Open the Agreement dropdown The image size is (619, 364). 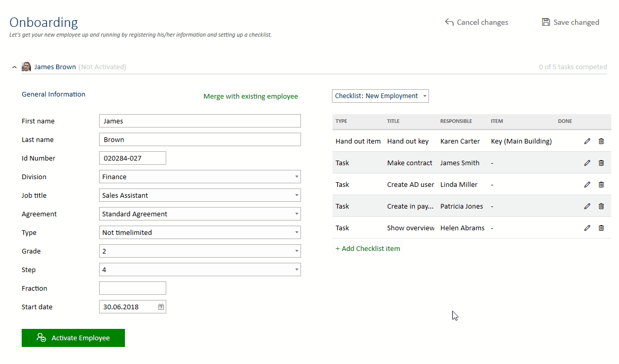click(200, 214)
